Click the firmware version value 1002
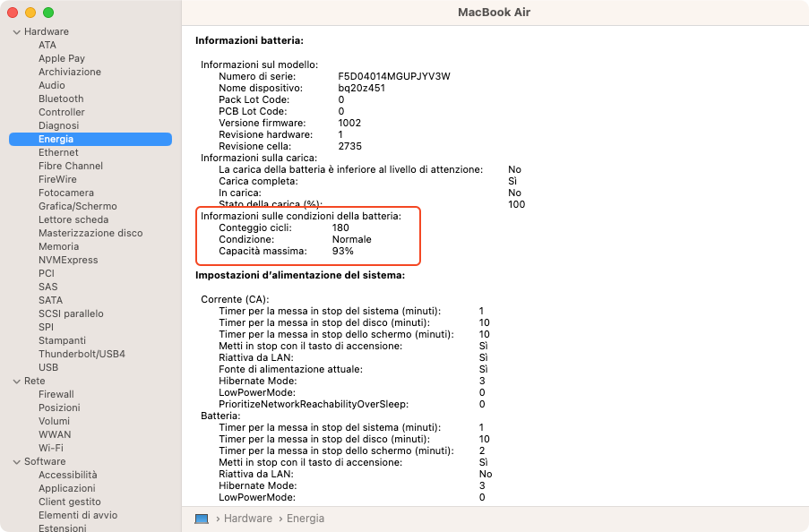 point(349,123)
